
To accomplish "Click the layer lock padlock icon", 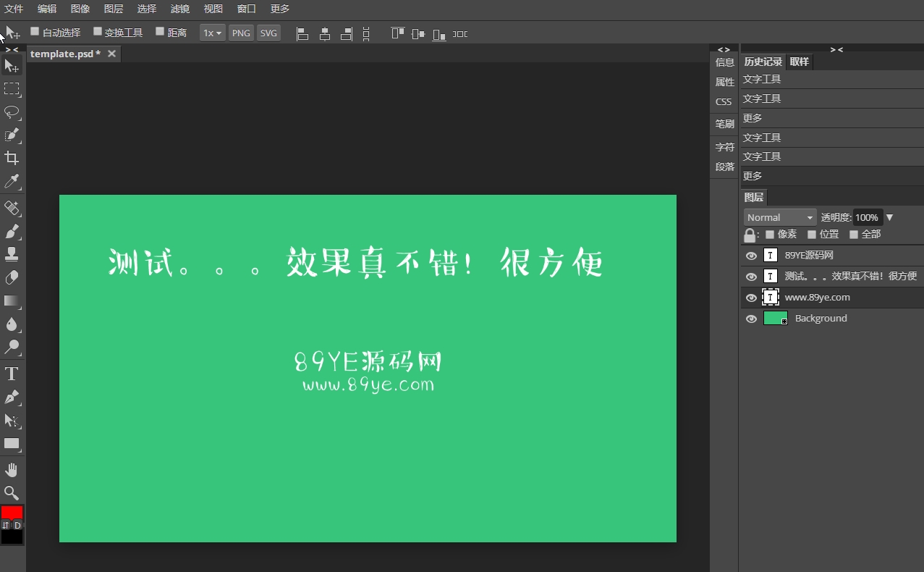I will click(750, 235).
